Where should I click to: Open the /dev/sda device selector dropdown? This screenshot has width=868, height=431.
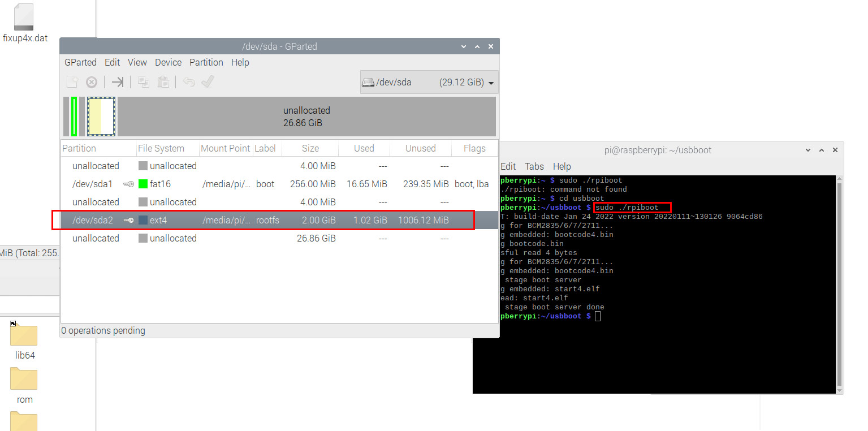(x=429, y=83)
